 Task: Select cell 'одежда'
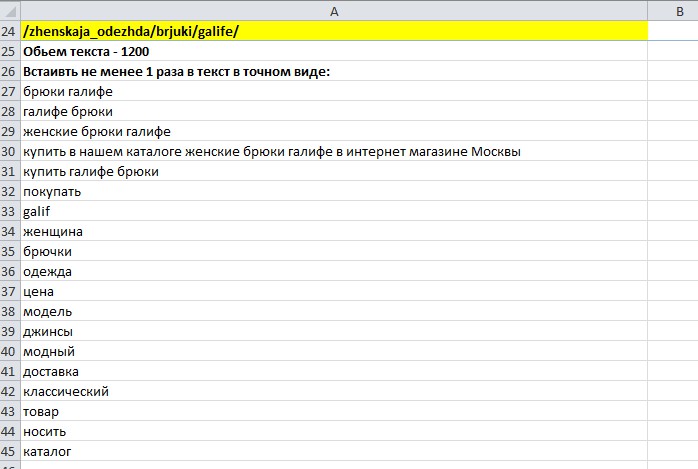point(334,271)
